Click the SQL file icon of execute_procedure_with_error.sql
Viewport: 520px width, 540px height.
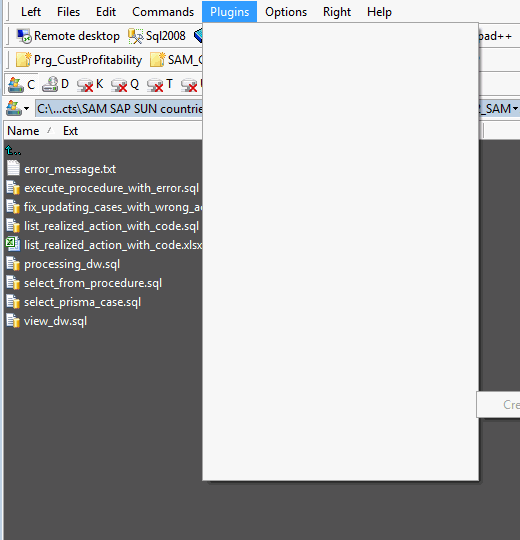click(x=13, y=188)
